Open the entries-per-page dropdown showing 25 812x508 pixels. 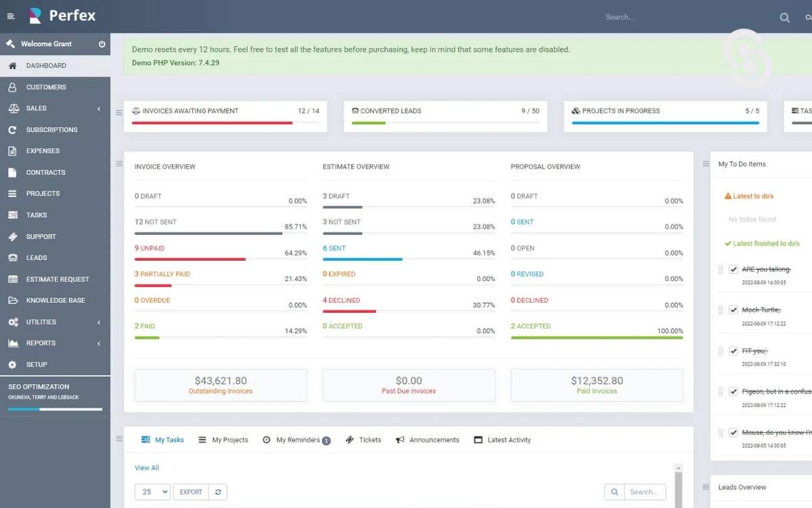pos(152,492)
